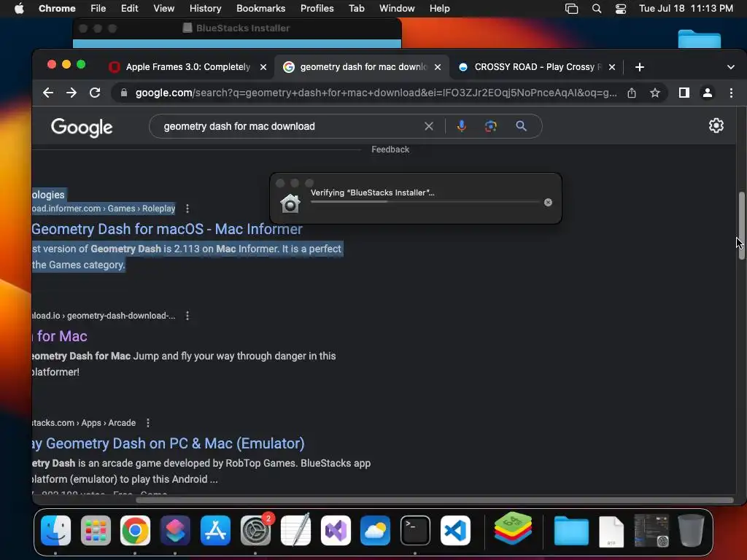Go forward in Chrome

71,93
